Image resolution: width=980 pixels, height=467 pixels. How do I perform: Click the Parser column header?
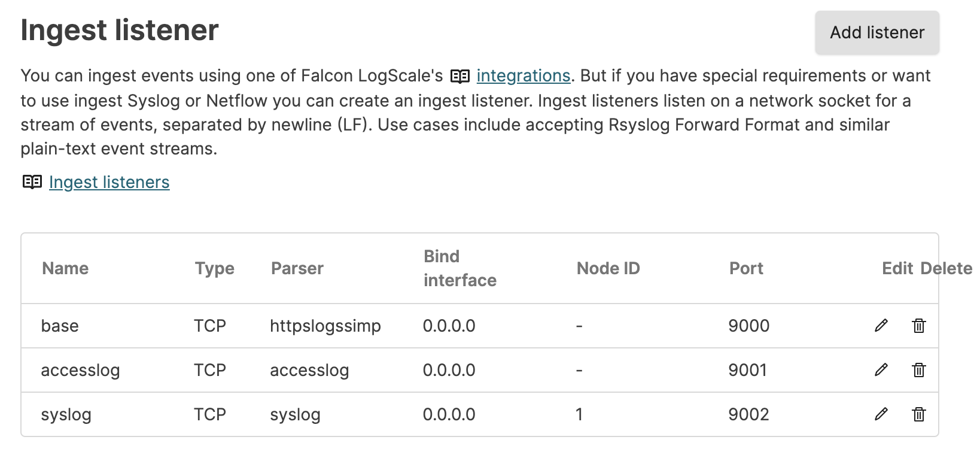[x=297, y=268]
